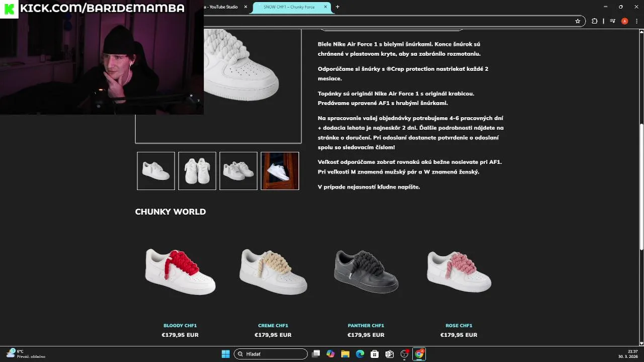Click the paragraph starting 'Odporúčame si šnúrky'

tap(403, 73)
